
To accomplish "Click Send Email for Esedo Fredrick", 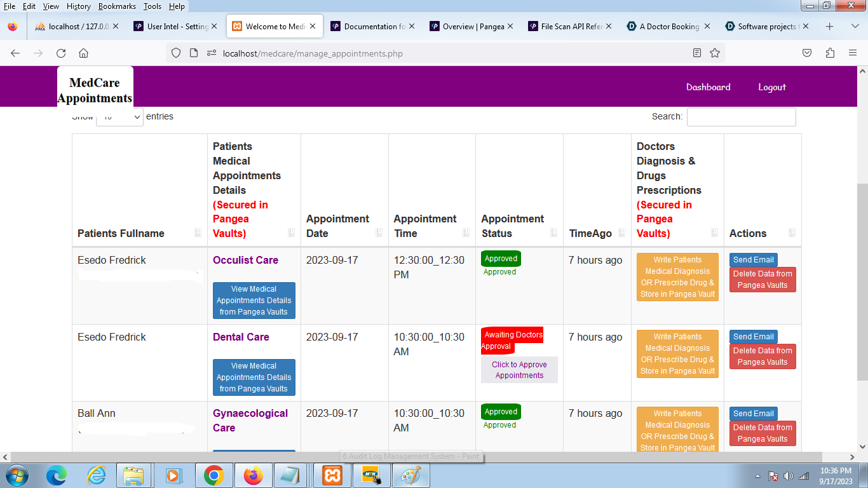I will (x=753, y=259).
